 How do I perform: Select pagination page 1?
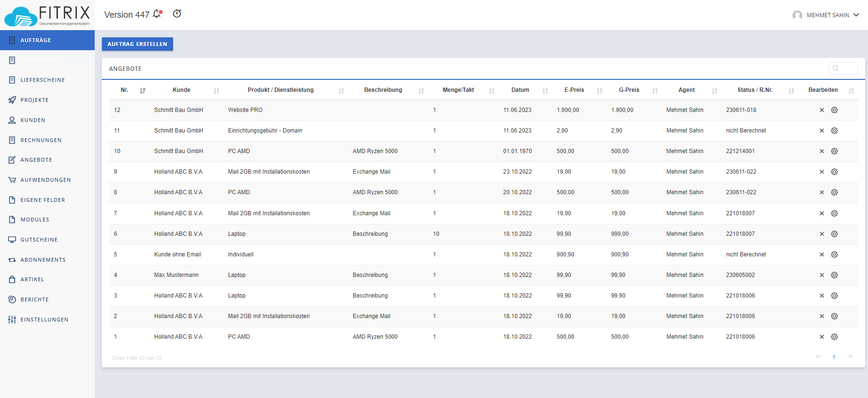point(834,357)
